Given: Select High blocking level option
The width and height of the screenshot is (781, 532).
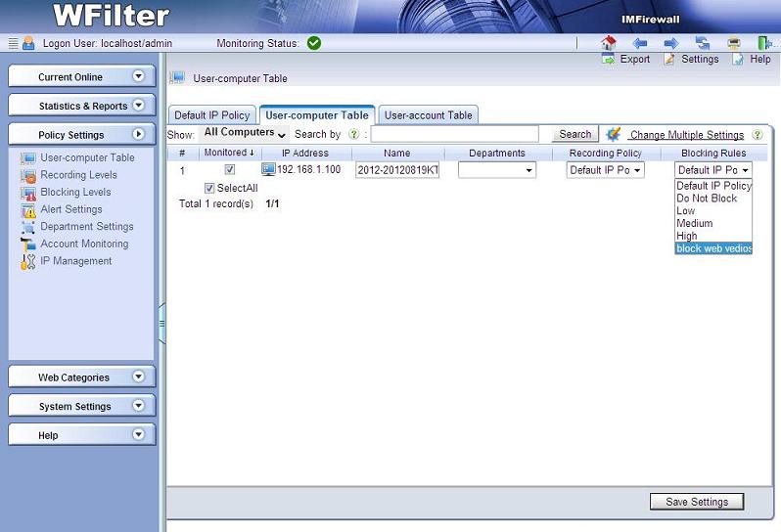Looking at the screenshot, I should click(713, 236).
